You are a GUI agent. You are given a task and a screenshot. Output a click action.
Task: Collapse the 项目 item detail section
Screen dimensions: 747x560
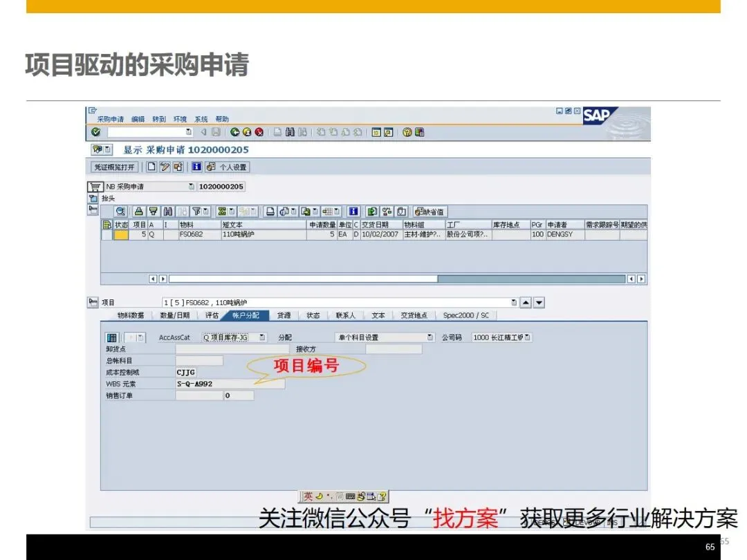(93, 302)
